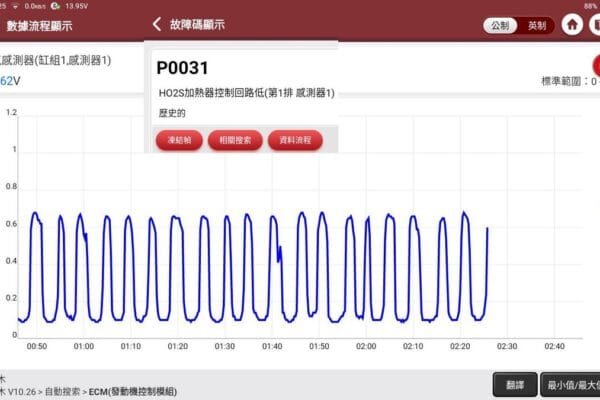
Task: Go back using the arrow beside 故障碼顯示
Action: tap(157, 24)
